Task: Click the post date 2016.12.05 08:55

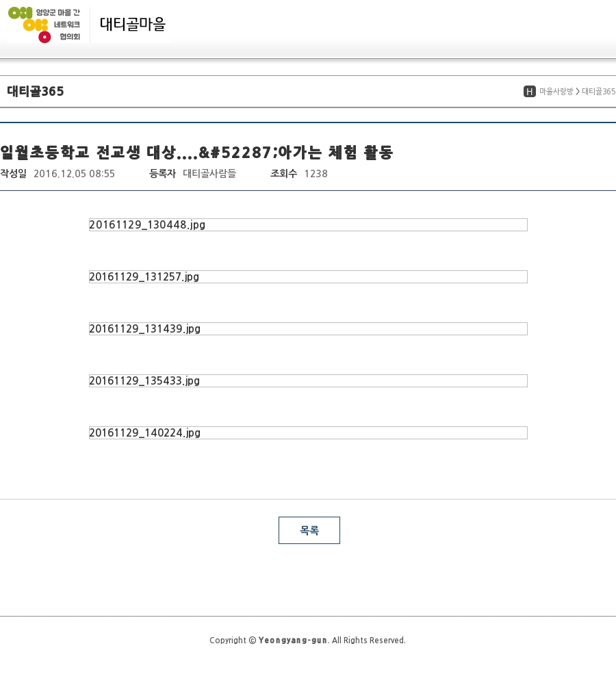Action: 74,174
